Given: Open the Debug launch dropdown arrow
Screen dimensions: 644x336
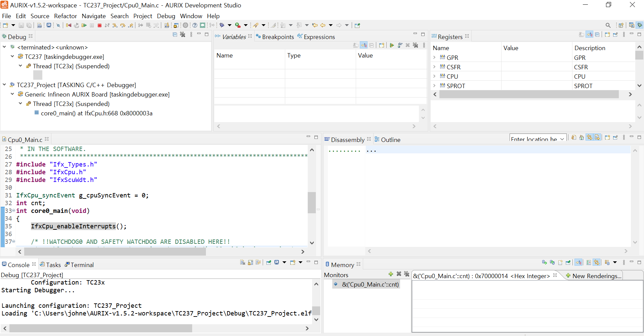Looking at the screenshot, I should click(230, 25).
